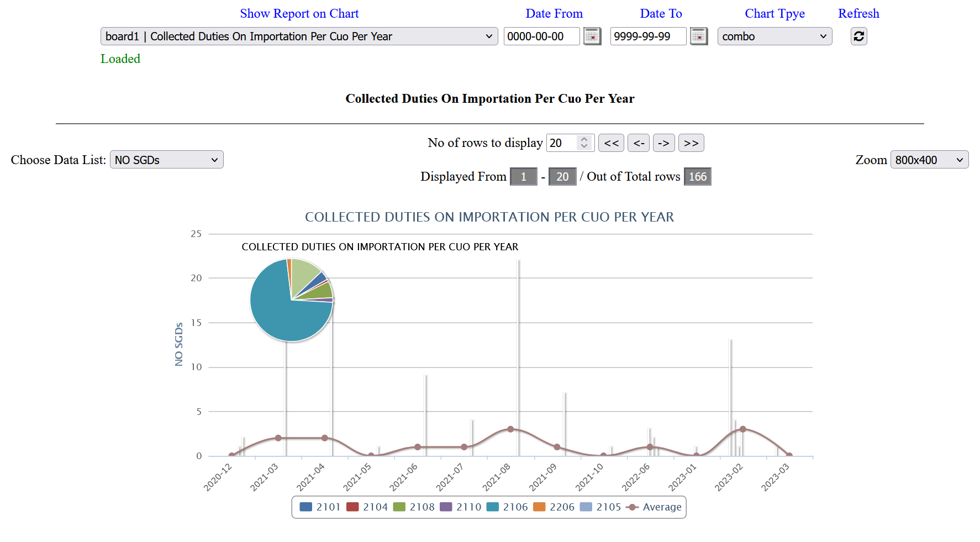
Task: Open the Zoom 800x400 dropdown
Action: coord(929,160)
